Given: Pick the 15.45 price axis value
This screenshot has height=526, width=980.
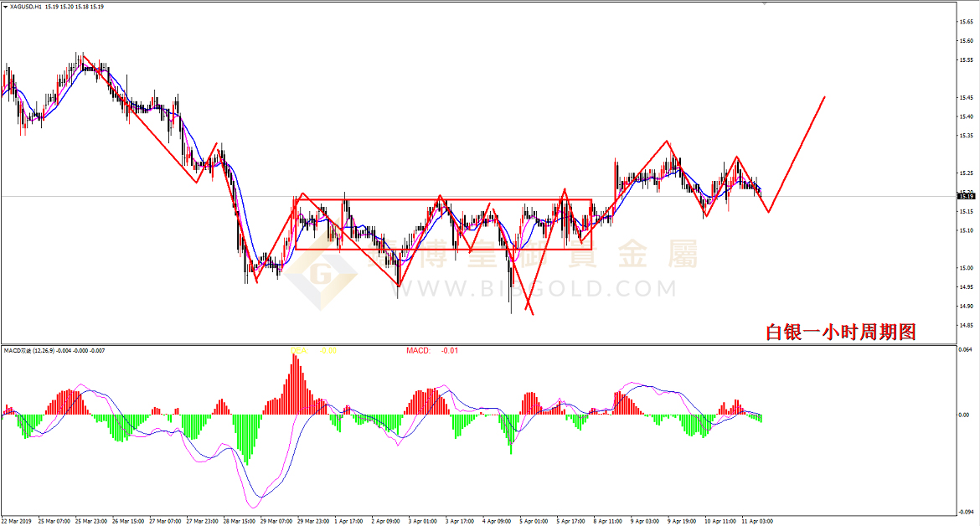Looking at the screenshot, I should pos(967,97).
